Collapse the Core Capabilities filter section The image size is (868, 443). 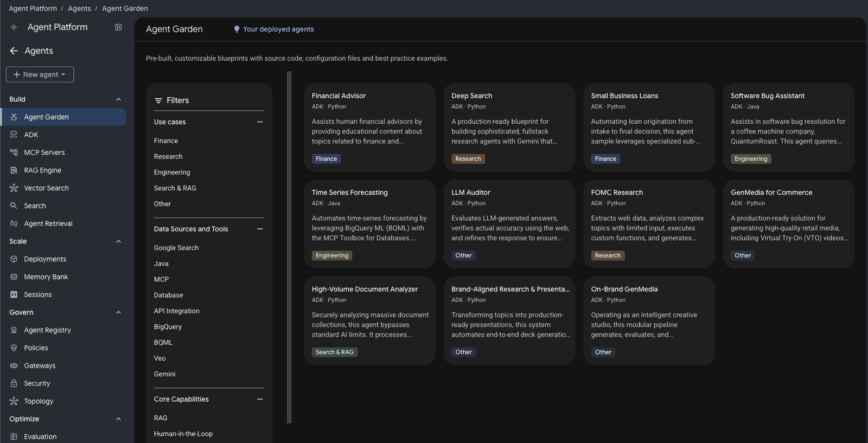coord(260,399)
